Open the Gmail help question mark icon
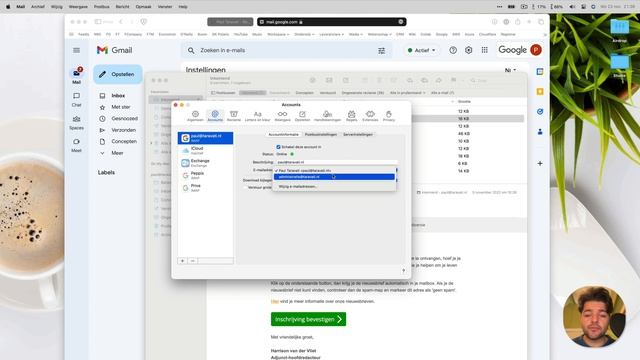The width and height of the screenshot is (640, 360). pos(453,50)
